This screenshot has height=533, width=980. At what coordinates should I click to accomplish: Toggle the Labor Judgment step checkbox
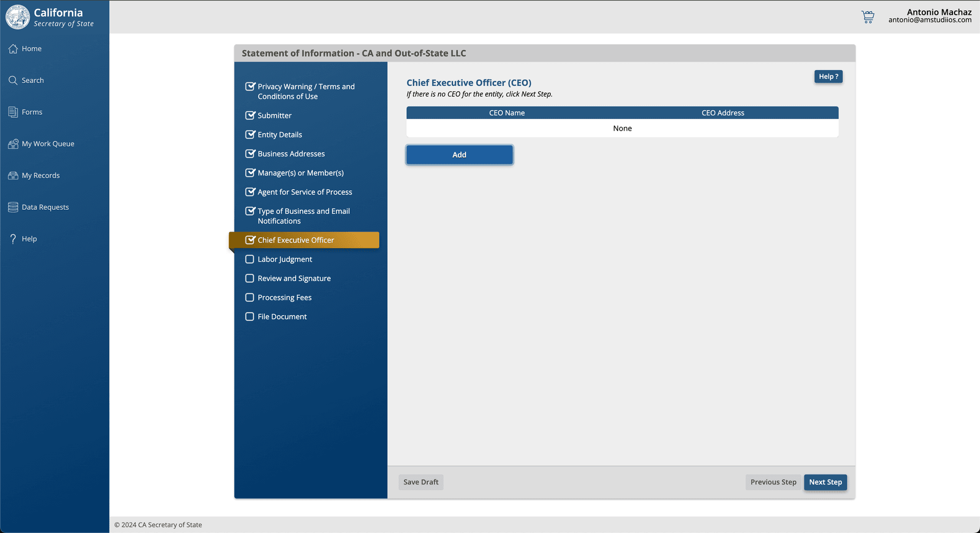[250, 259]
